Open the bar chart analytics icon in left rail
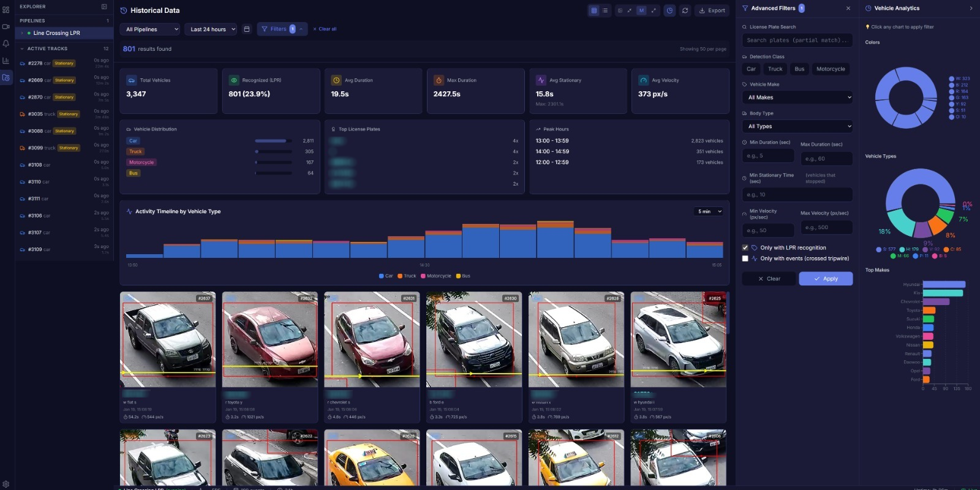This screenshot has height=490, width=980. (x=6, y=61)
